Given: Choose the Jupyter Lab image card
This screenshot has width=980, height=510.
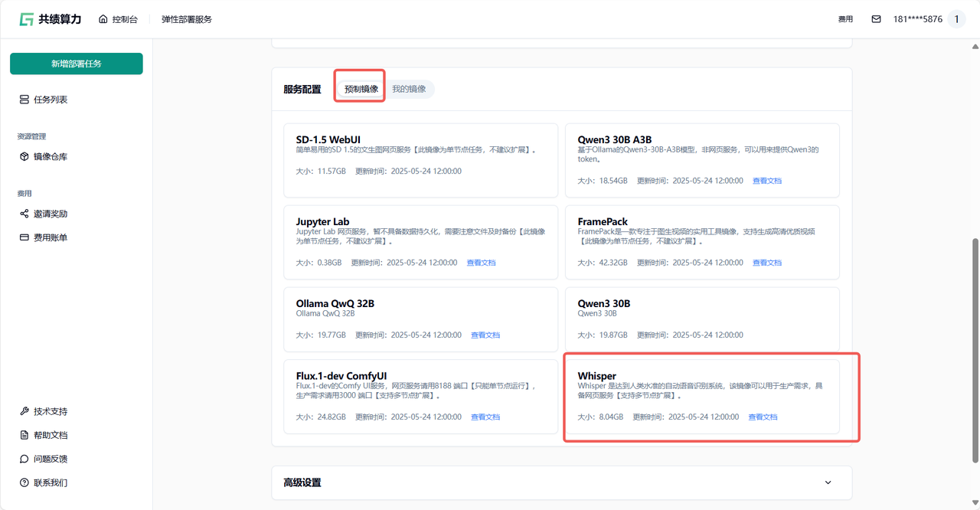Looking at the screenshot, I should click(x=420, y=242).
